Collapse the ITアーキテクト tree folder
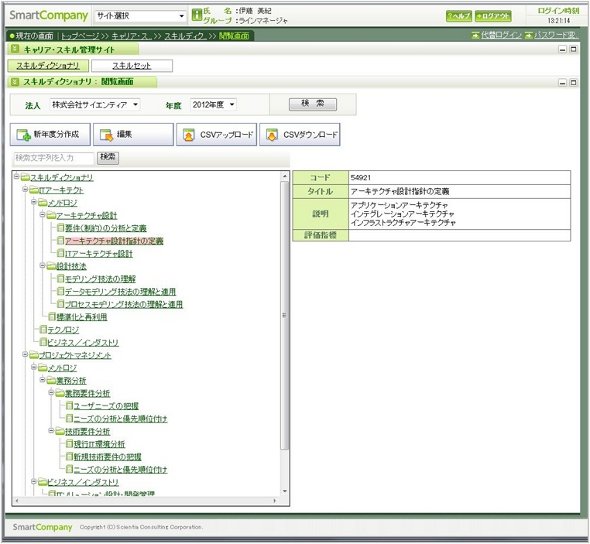 point(25,190)
